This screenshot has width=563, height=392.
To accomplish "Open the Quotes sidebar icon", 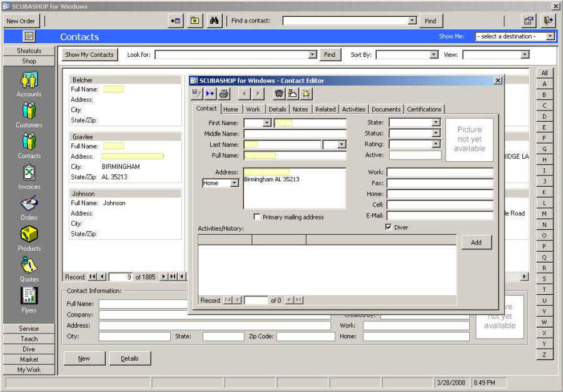I will pyautogui.click(x=29, y=265).
